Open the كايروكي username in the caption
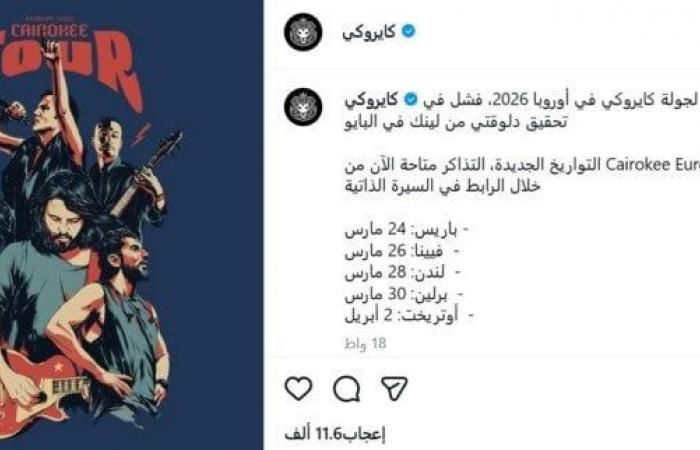 371,100
